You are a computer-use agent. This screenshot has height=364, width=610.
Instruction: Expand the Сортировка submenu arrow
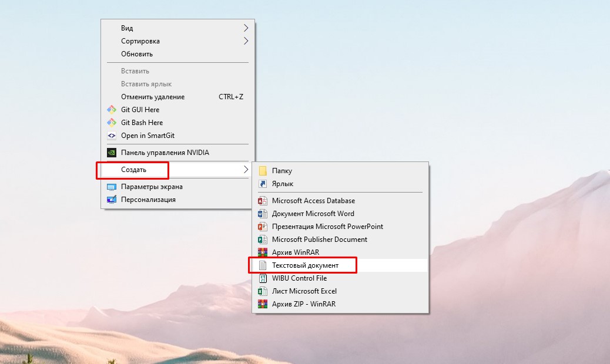(x=246, y=41)
